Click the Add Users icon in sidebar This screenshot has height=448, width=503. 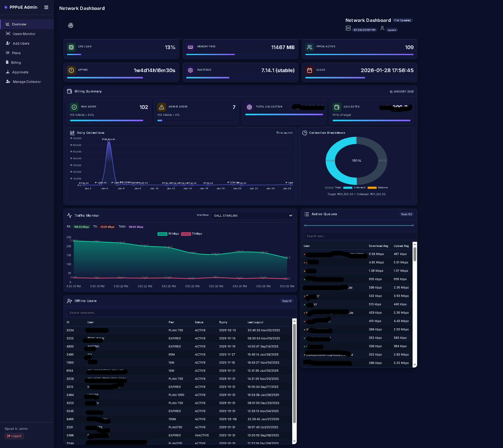click(8, 43)
